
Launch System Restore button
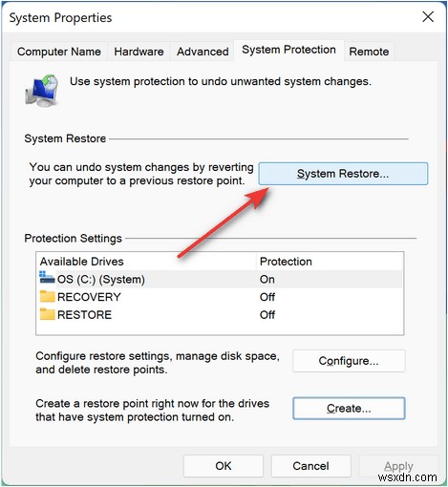click(x=343, y=174)
